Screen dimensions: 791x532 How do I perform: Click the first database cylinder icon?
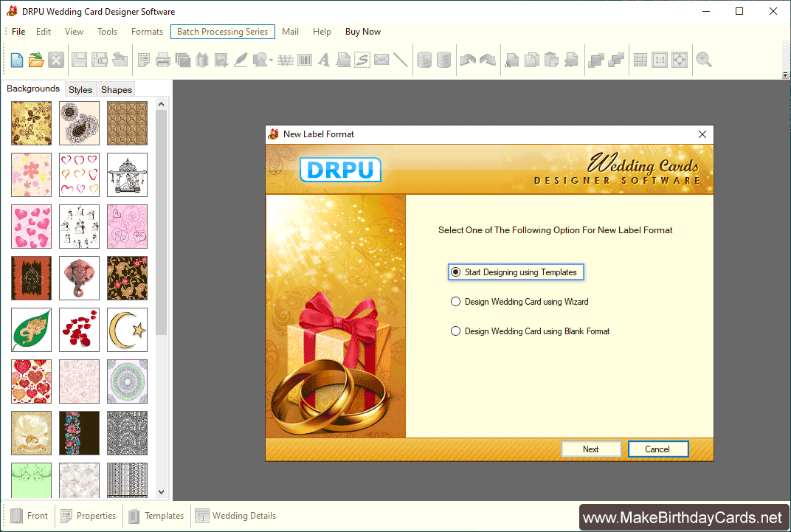(425, 60)
